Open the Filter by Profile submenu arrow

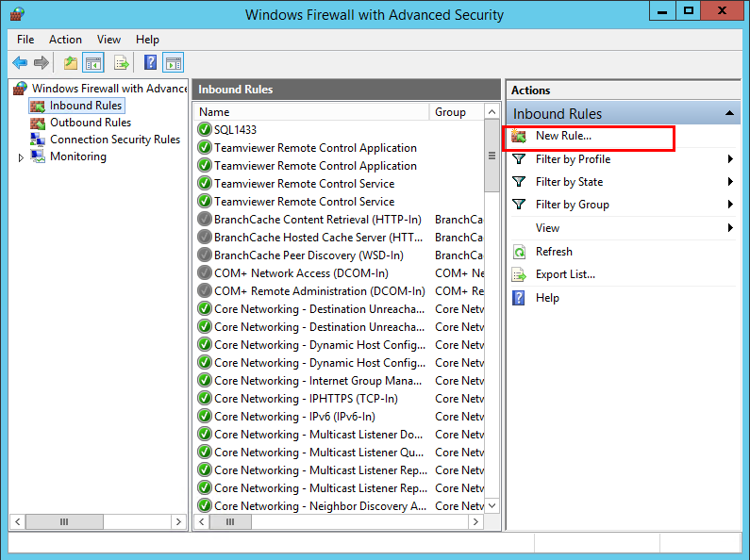pyautogui.click(x=730, y=159)
